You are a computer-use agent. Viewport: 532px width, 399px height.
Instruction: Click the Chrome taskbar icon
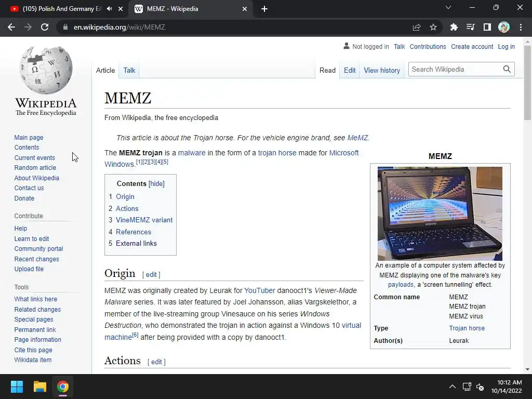pyautogui.click(x=62, y=387)
